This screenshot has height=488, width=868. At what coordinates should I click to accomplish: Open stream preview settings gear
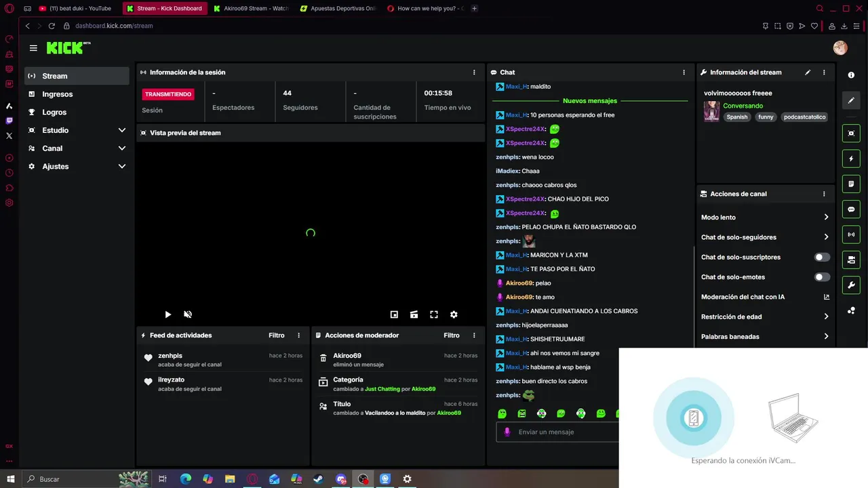[454, 314]
